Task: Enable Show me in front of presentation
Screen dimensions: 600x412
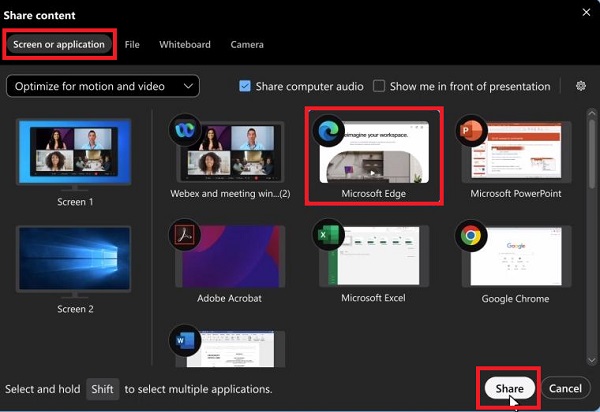Action: coord(379,86)
